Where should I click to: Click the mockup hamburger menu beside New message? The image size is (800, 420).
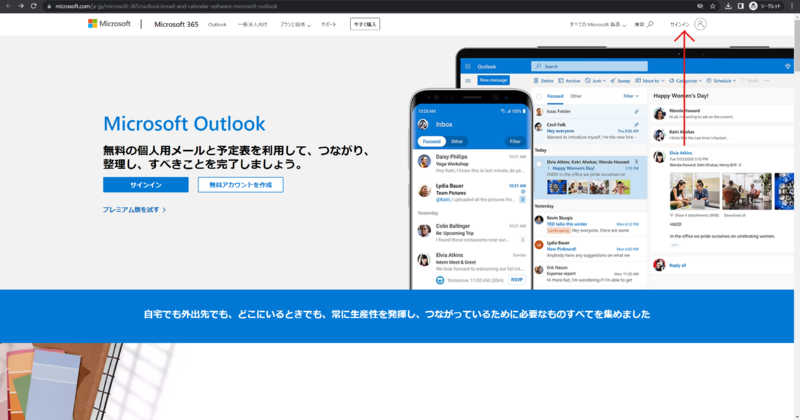coord(468,81)
